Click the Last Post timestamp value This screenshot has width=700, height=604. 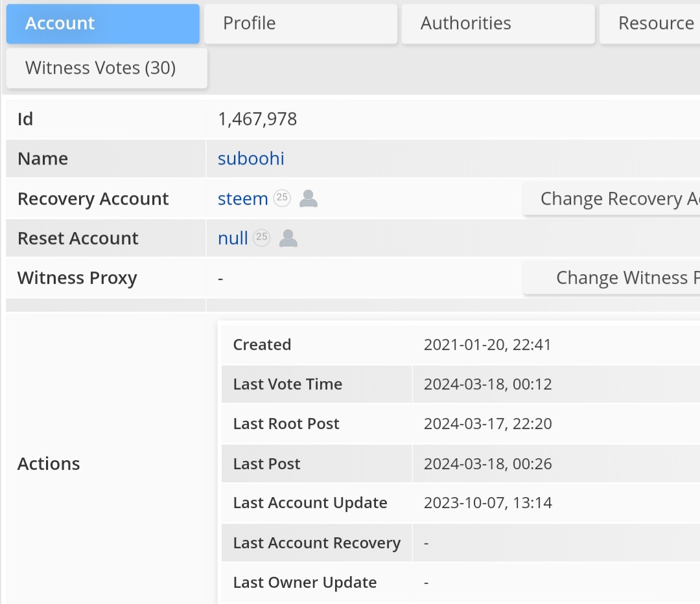487,464
